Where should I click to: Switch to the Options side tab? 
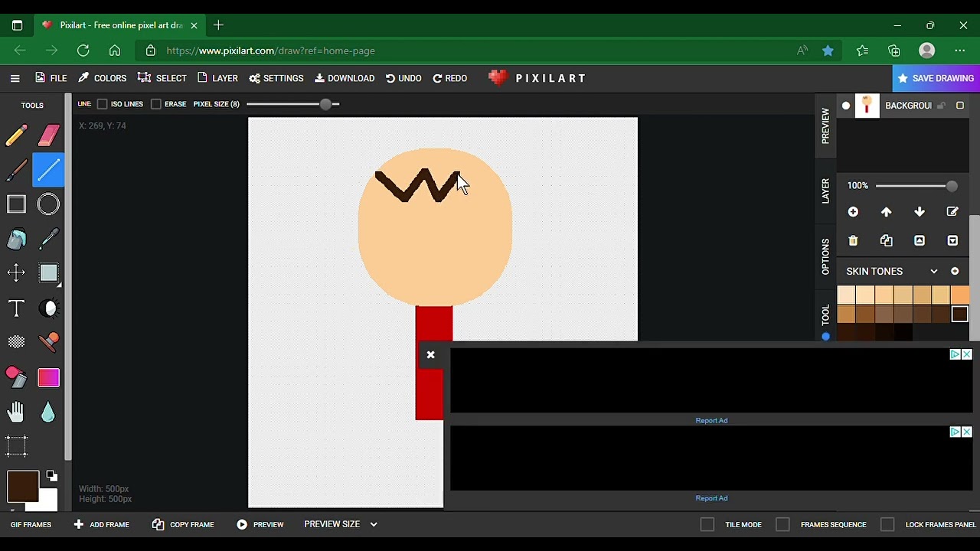(825, 256)
